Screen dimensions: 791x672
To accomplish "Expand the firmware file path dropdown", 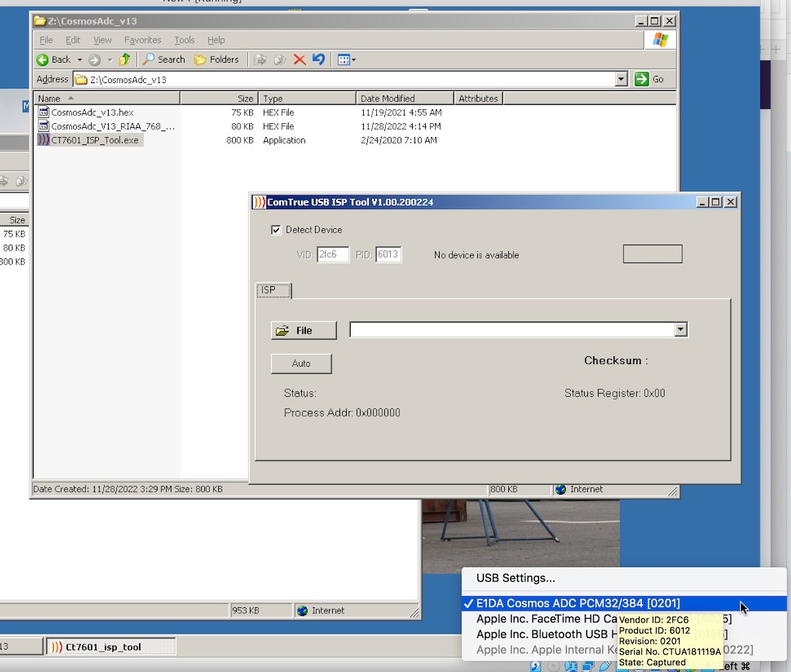I will point(681,330).
